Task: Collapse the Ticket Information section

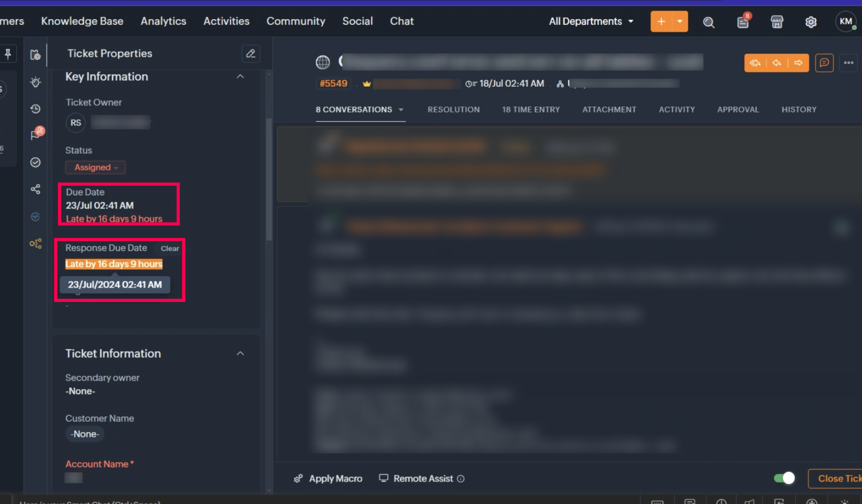Action: pyautogui.click(x=240, y=354)
